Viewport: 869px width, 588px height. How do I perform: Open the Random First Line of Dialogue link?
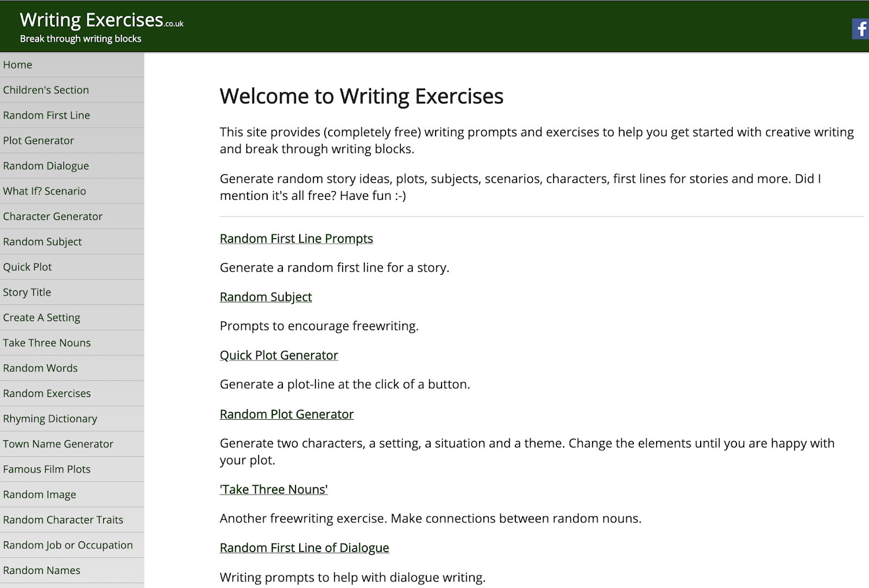coord(304,548)
